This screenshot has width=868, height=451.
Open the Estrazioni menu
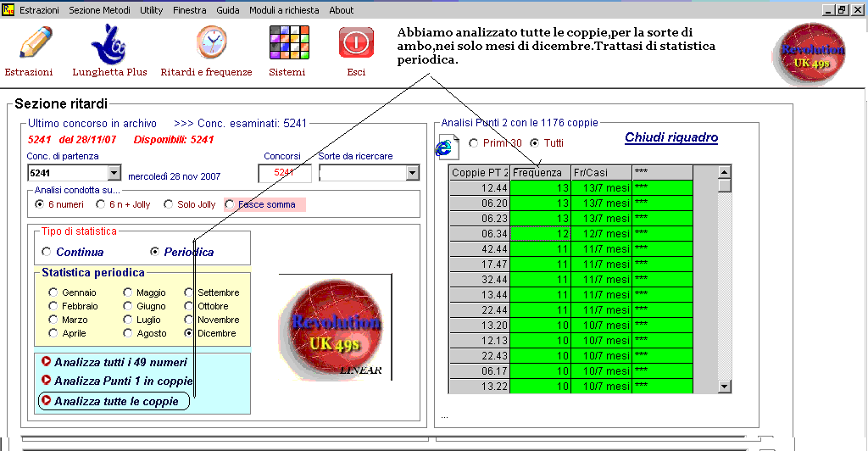(x=39, y=10)
